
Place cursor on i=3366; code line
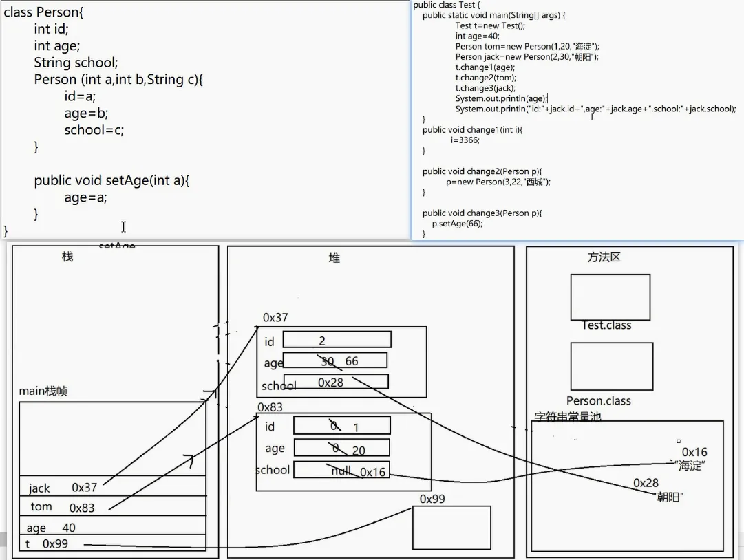465,140
